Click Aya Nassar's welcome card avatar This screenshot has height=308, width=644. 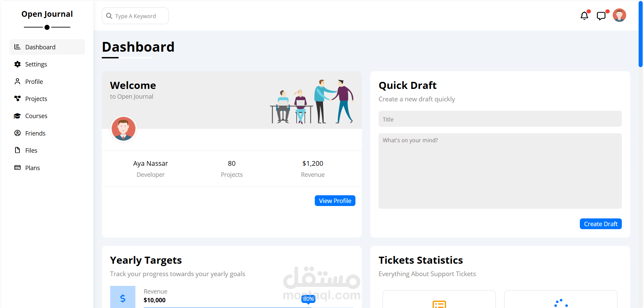pyautogui.click(x=123, y=129)
